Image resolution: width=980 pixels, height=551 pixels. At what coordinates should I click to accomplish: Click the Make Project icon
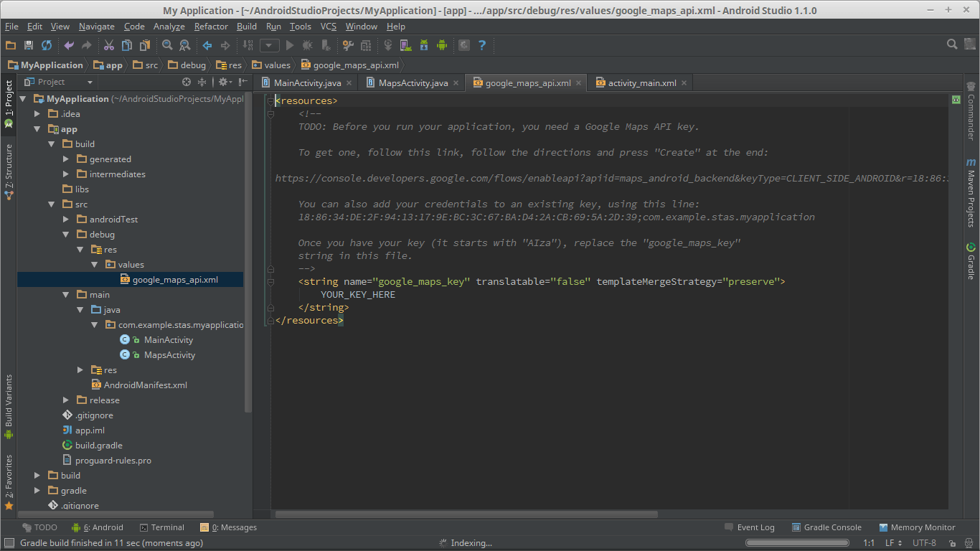[248, 45]
